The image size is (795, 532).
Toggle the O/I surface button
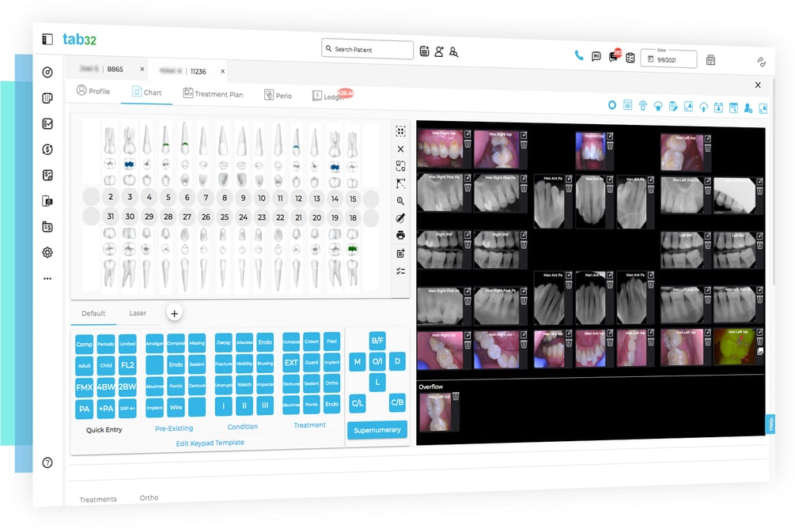click(x=377, y=361)
